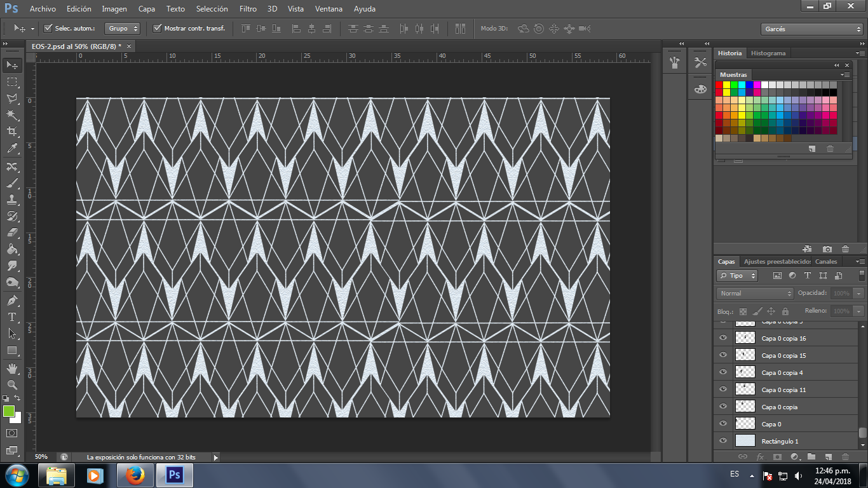Open the Grupo auto-select dropdown

(123, 28)
